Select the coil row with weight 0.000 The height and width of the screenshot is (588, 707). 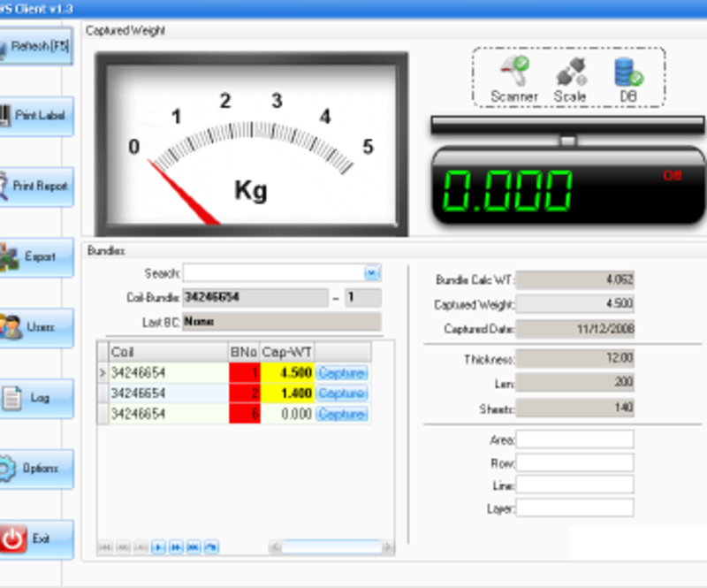pos(234,414)
